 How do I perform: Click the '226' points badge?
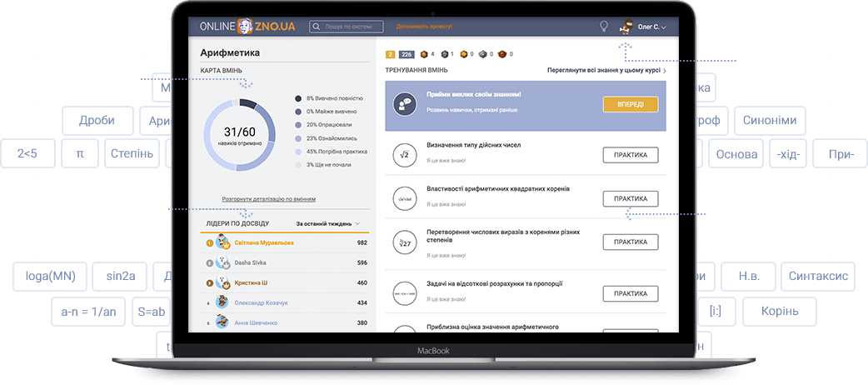coord(407,54)
